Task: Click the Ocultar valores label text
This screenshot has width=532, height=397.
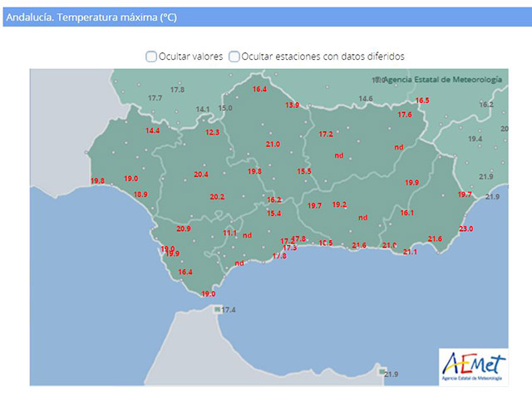Action: click(x=190, y=56)
